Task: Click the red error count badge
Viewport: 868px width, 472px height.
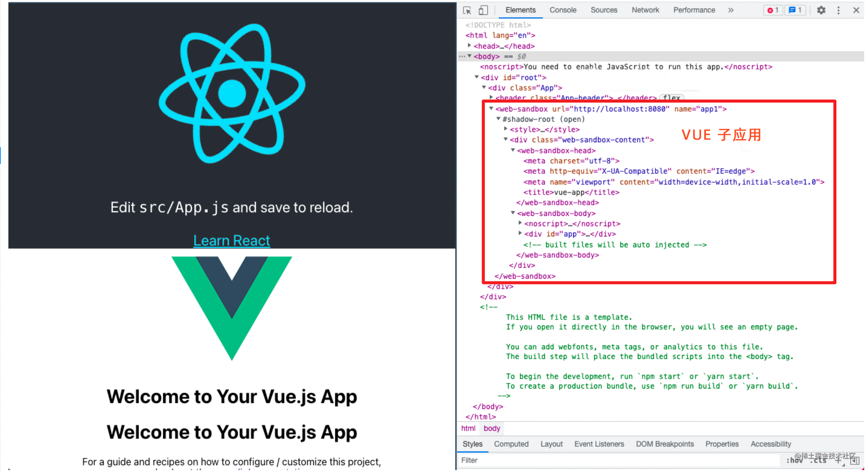Action: coord(773,10)
